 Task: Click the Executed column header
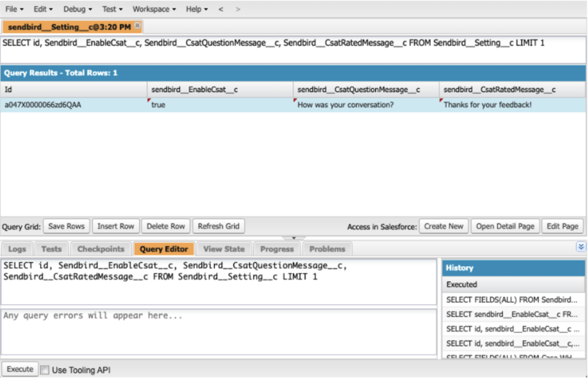click(514, 284)
